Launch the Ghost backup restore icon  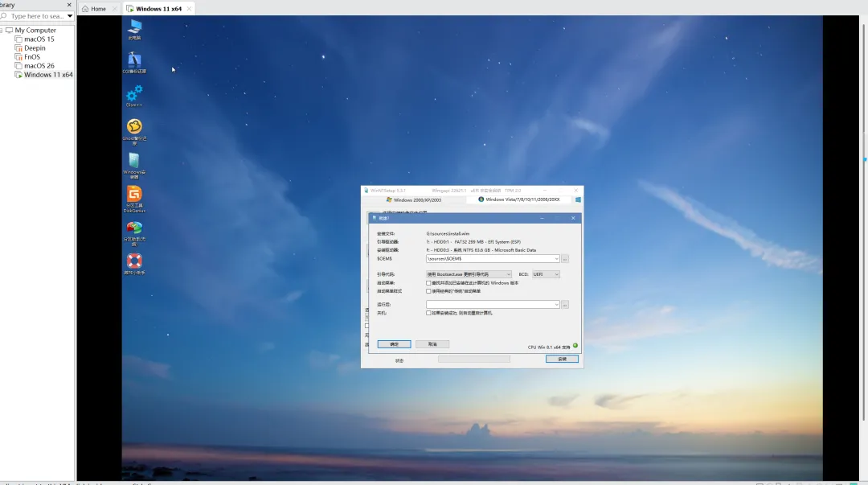point(134,132)
